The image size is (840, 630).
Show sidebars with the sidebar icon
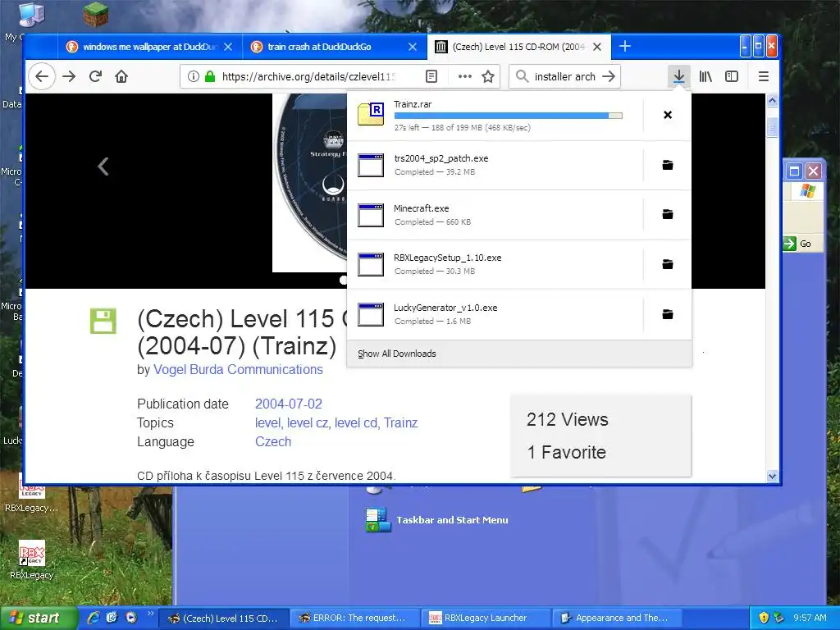pyautogui.click(x=732, y=76)
